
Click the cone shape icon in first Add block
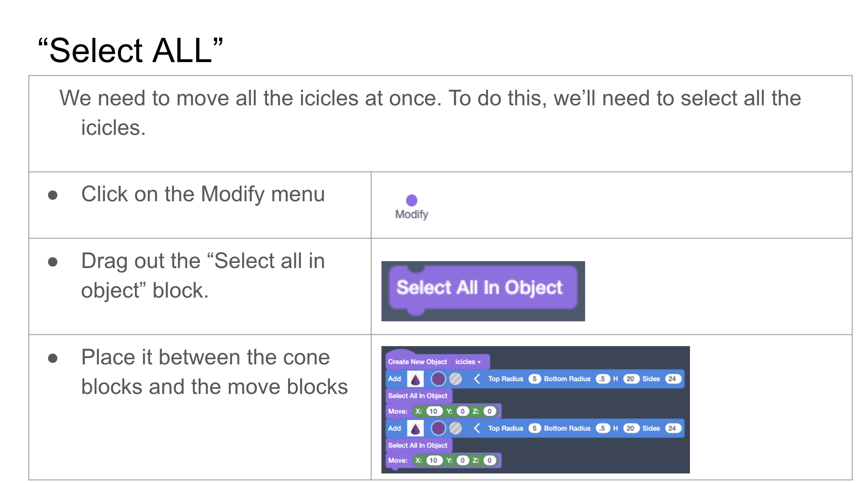(415, 379)
